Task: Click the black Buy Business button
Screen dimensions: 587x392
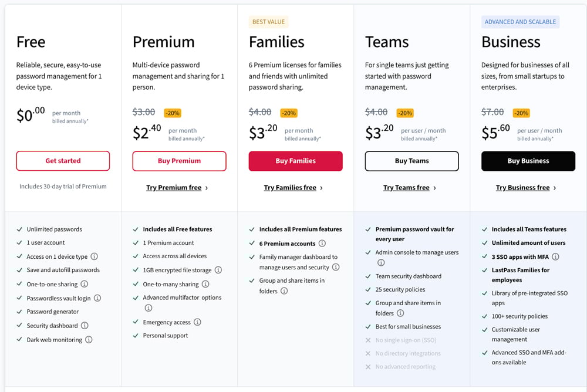Action: [x=528, y=161]
